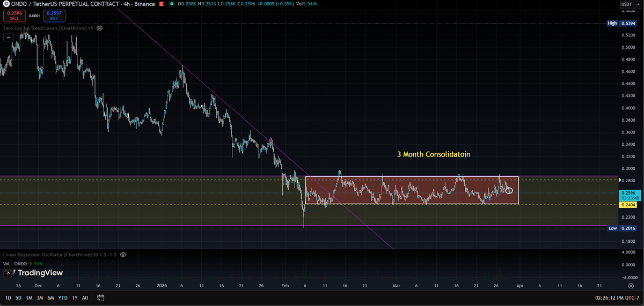644x306 pixels.
Task: Select the 6M time range
Action: (51, 297)
